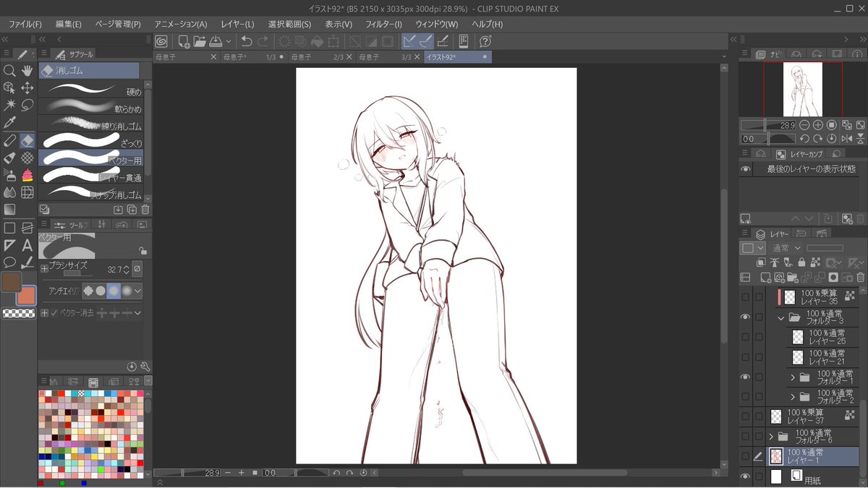Select the Lasso selection tool
Image resolution: width=868 pixels, height=488 pixels.
point(27,105)
